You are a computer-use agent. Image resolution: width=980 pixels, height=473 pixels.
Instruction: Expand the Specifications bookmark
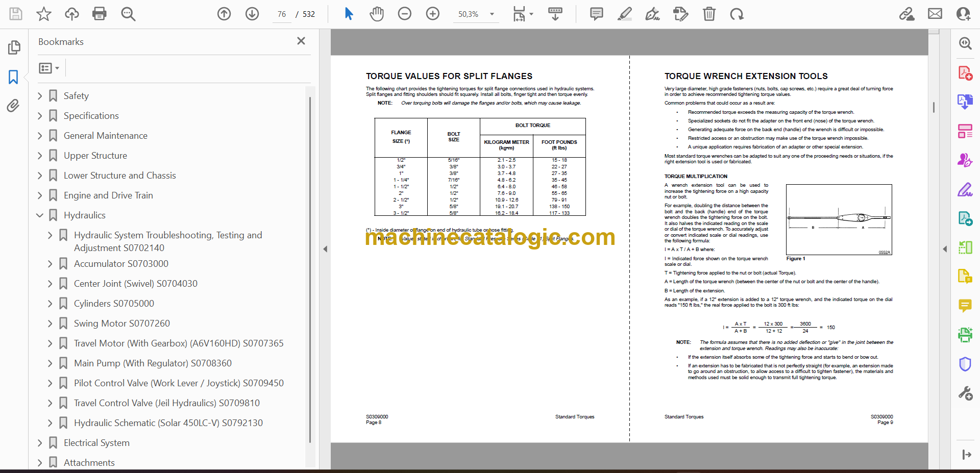pyautogui.click(x=40, y=116)
